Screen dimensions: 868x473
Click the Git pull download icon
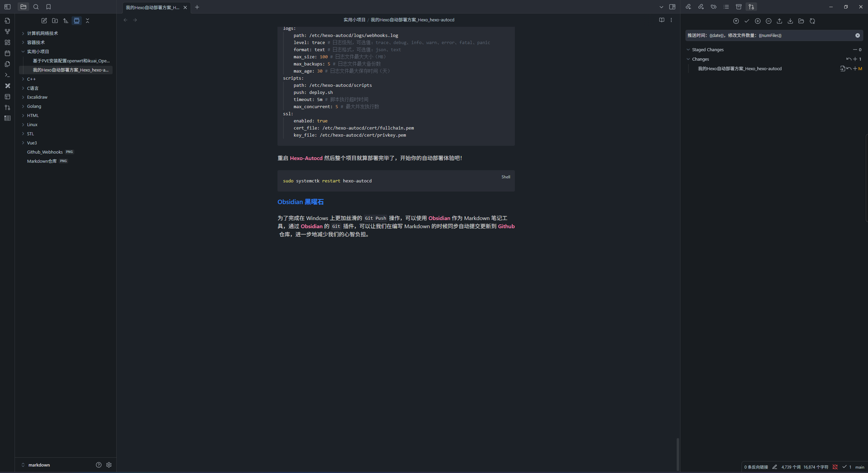[790, 21]
